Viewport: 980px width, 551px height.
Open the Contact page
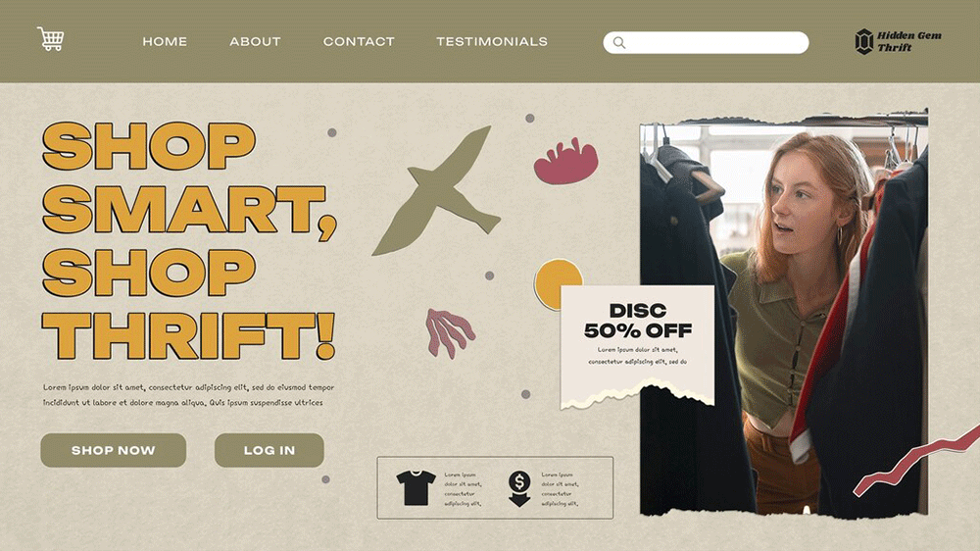pyautogui.click(x=359, y=42)
